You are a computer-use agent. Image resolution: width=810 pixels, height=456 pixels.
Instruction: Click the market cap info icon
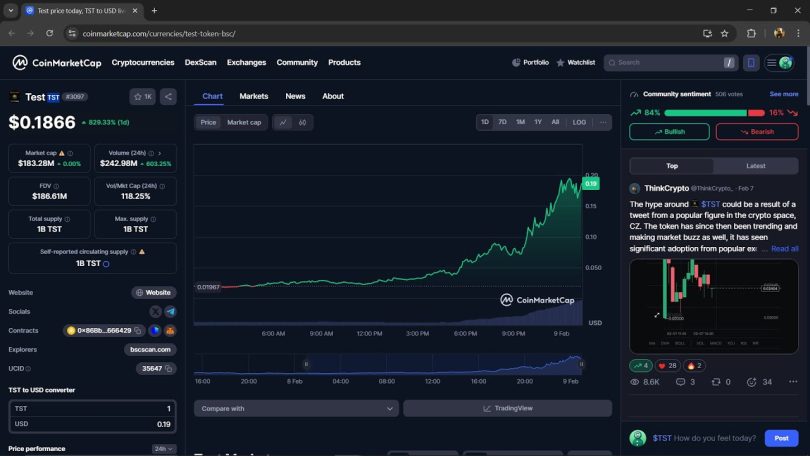point(70,153)
